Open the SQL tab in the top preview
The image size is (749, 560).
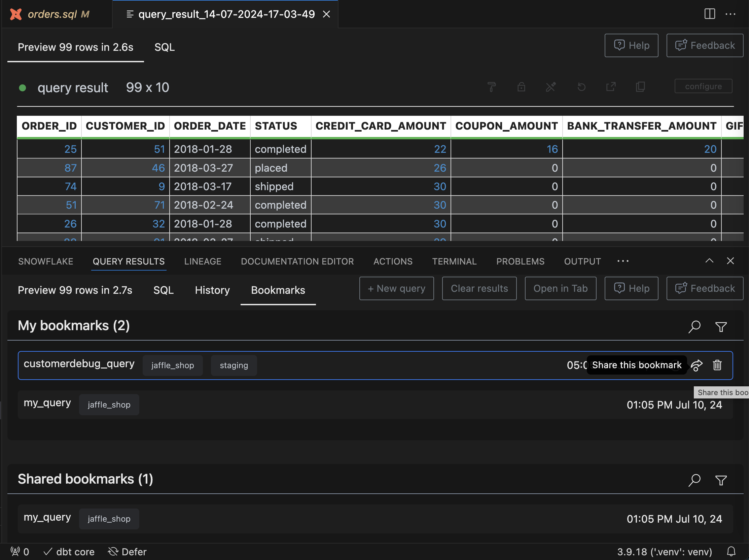click(x=165, y=47)
